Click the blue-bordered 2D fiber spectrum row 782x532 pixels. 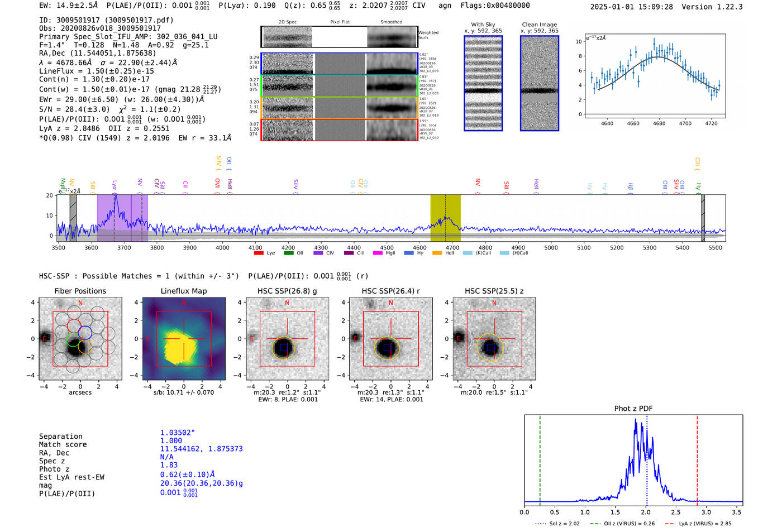(x=340, y=64)
